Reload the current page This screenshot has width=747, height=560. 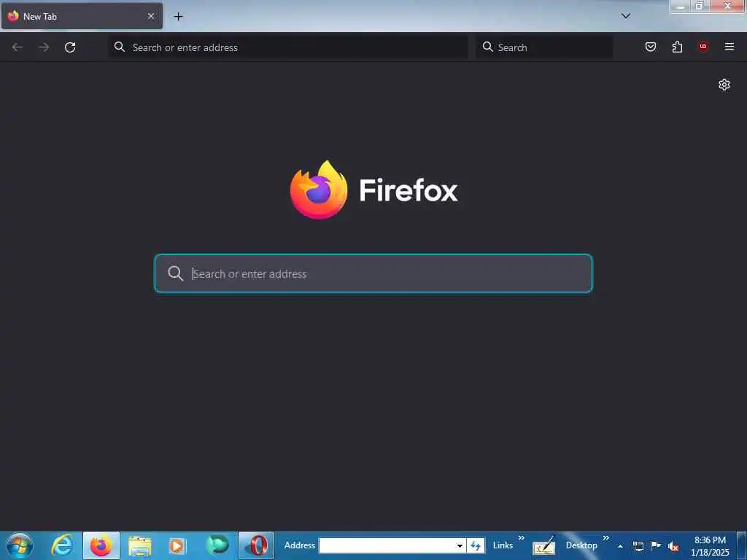coord(70,47)
